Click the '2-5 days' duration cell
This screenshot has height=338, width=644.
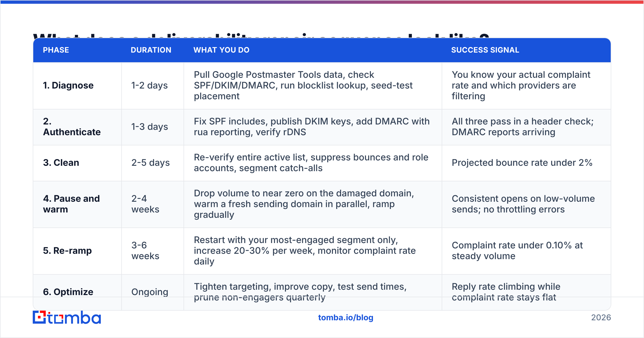[153, 163]
